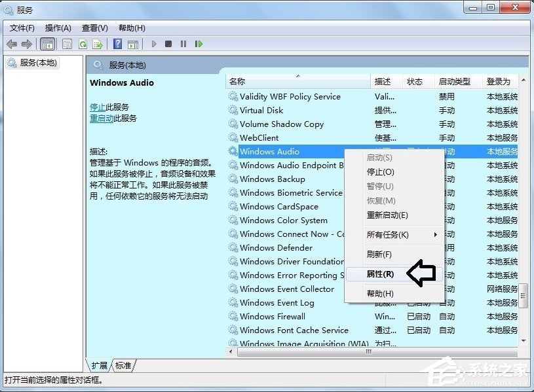Click the 停止 link for Windows Audio
Image resolution: width=534 pixels, height=392 pixels.
click(x=99, y=107)
